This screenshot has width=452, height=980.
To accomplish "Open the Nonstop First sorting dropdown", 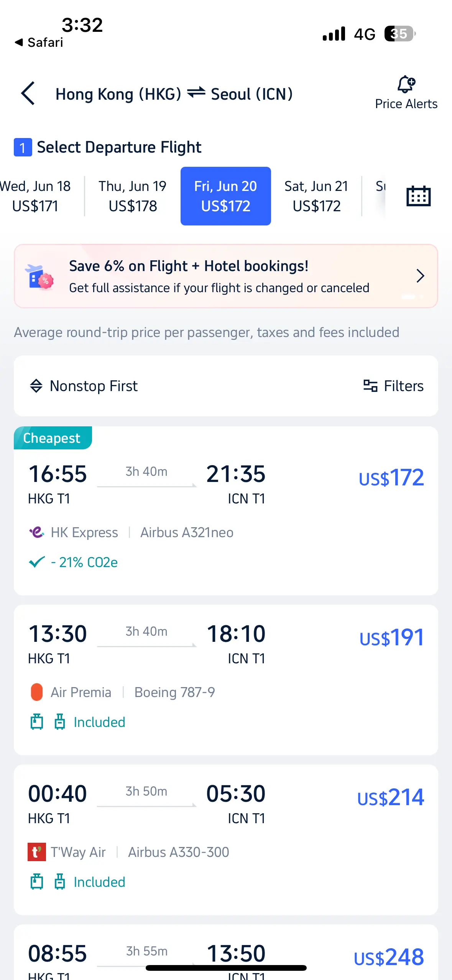I will pos(84,386).
